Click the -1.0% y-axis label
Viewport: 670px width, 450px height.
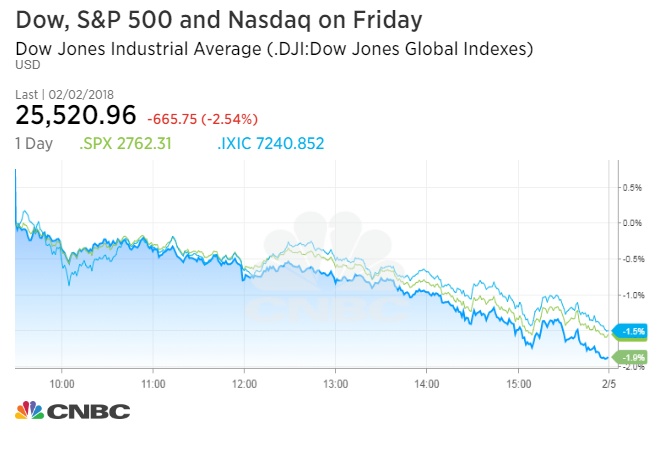point(632,295)
